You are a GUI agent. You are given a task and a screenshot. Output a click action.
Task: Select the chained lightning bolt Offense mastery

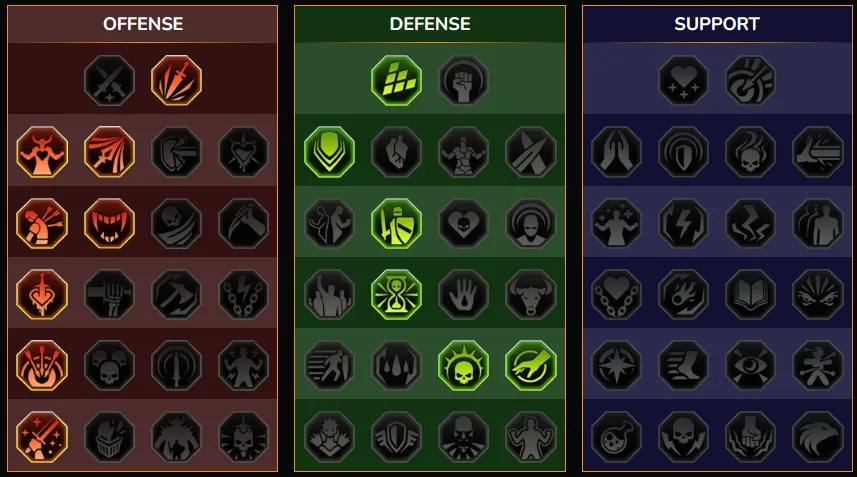point(244,295)
